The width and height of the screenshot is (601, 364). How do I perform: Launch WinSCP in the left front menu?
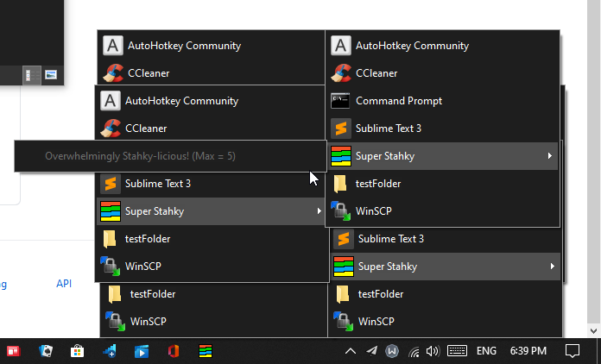click(x=211, y=267)
